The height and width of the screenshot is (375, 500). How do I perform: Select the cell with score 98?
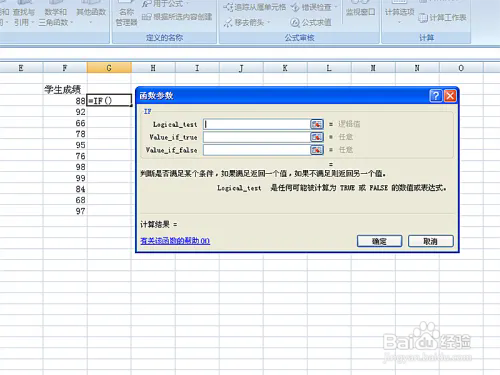point(65,167)
